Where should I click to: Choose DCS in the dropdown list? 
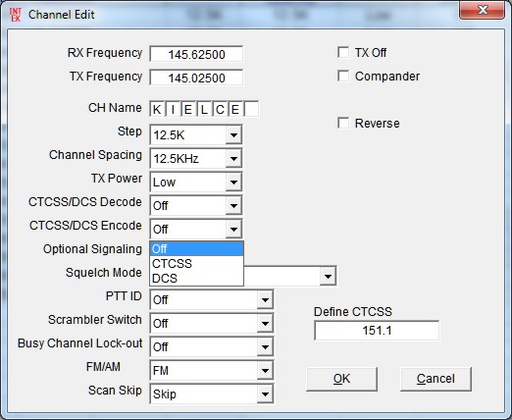[x=196, y=279]
